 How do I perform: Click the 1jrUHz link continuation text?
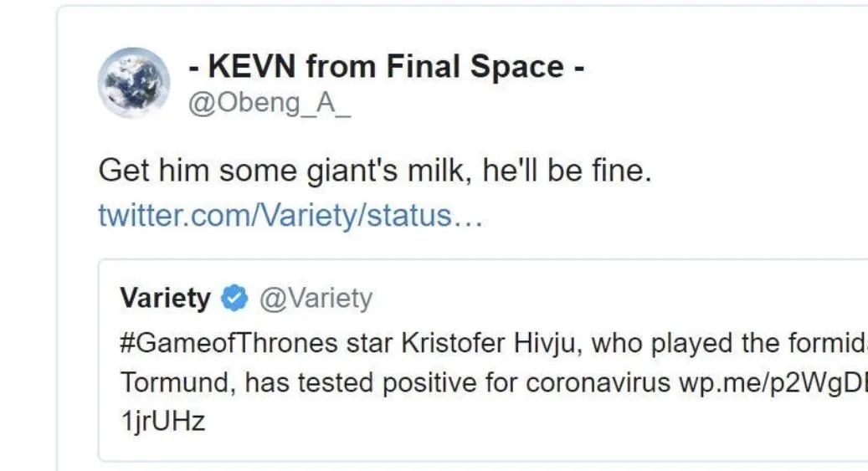point(163,422)
